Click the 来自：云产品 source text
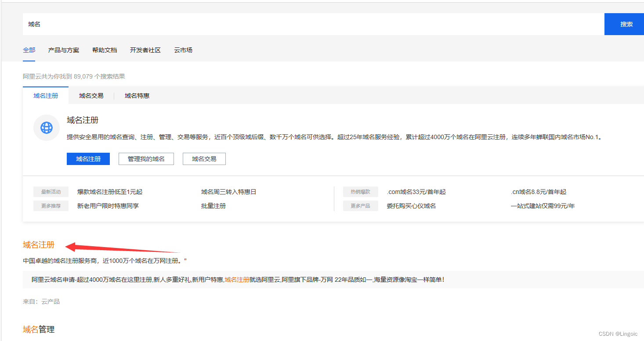 (41, 302)
